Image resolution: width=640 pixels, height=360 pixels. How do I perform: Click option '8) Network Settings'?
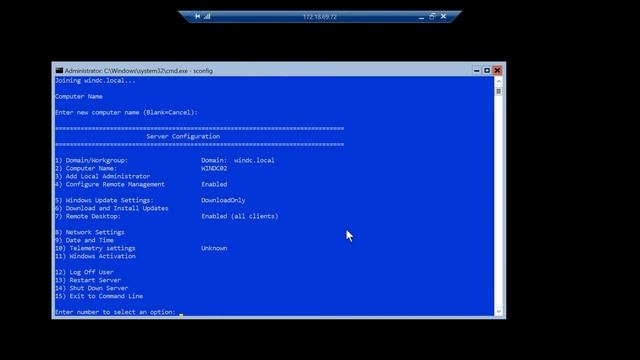[x=90, y=232]
